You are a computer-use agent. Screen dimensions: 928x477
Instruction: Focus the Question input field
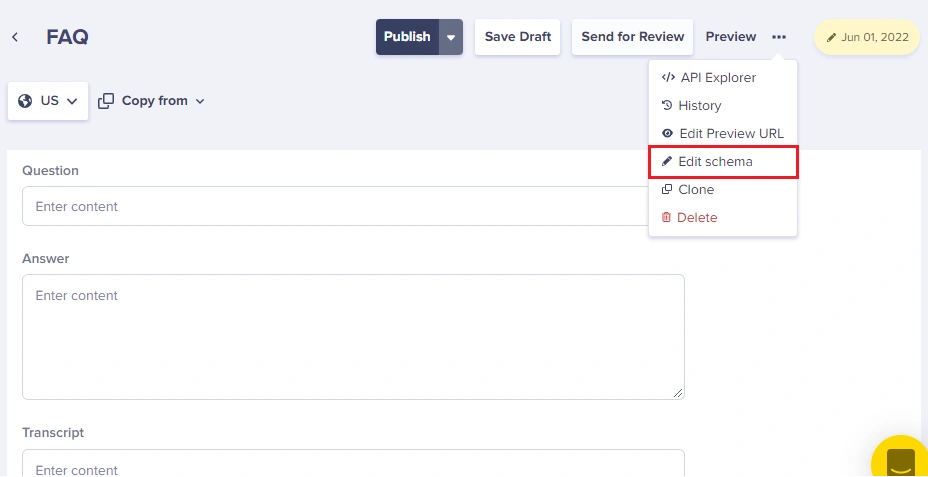353,206
